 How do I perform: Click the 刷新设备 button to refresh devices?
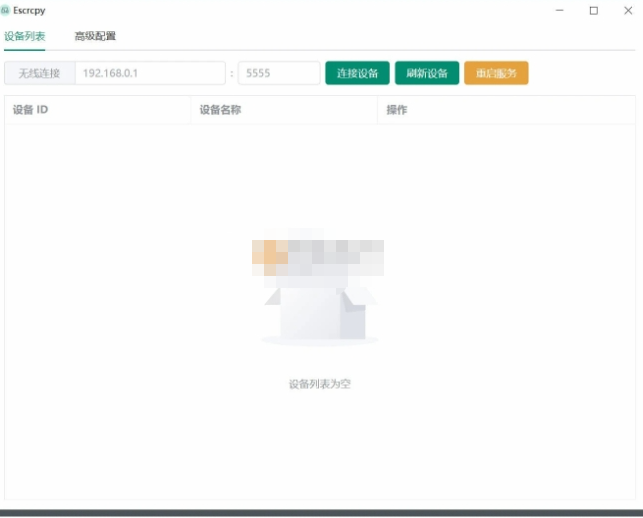(x=427, y=73)
